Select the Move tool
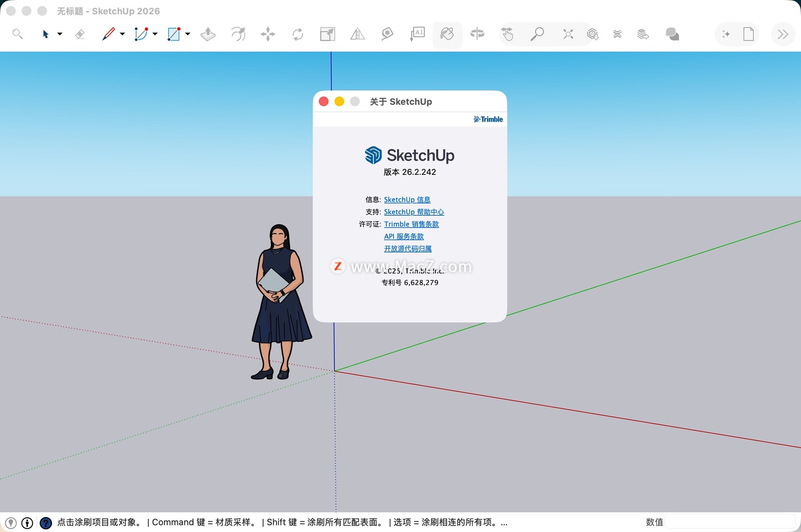Viewport: 801px width, 532px height. coord(268,34)
